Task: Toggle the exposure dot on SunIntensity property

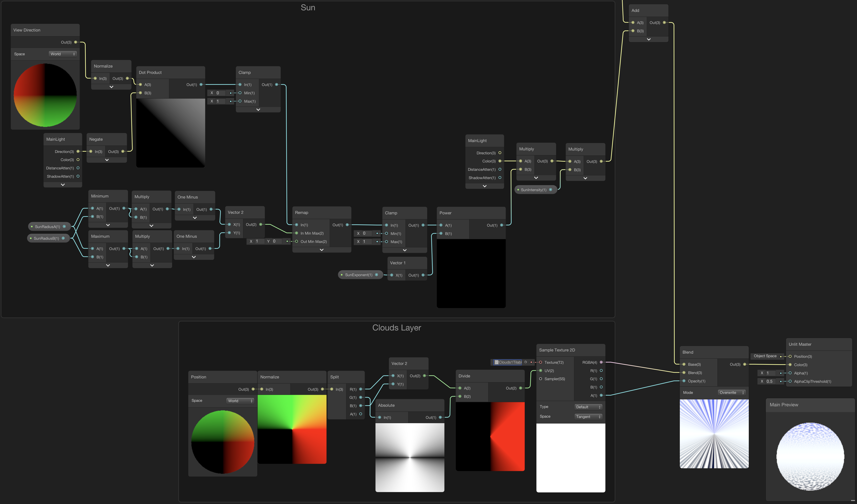Action: pos(518,190)
